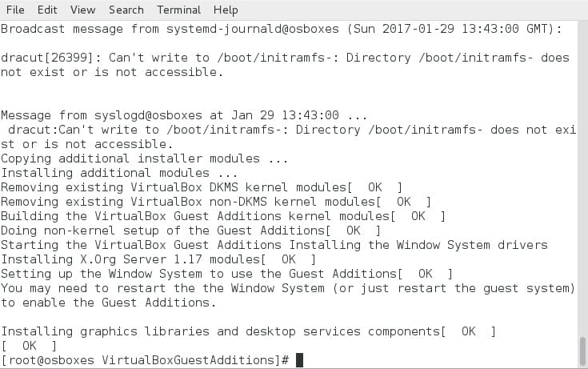Open the Terminal menu
This screenshot has width=588, height=369.
click(x=178, y=10)
